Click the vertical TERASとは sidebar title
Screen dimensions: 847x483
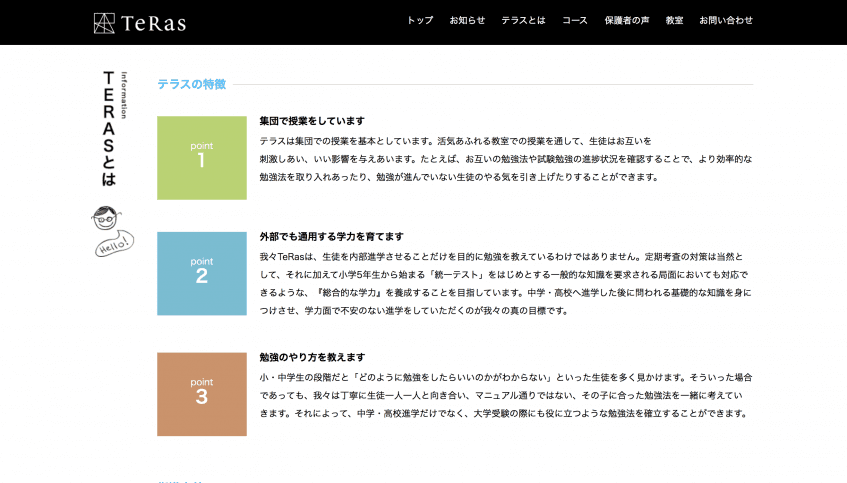click(x=109, y=129)
